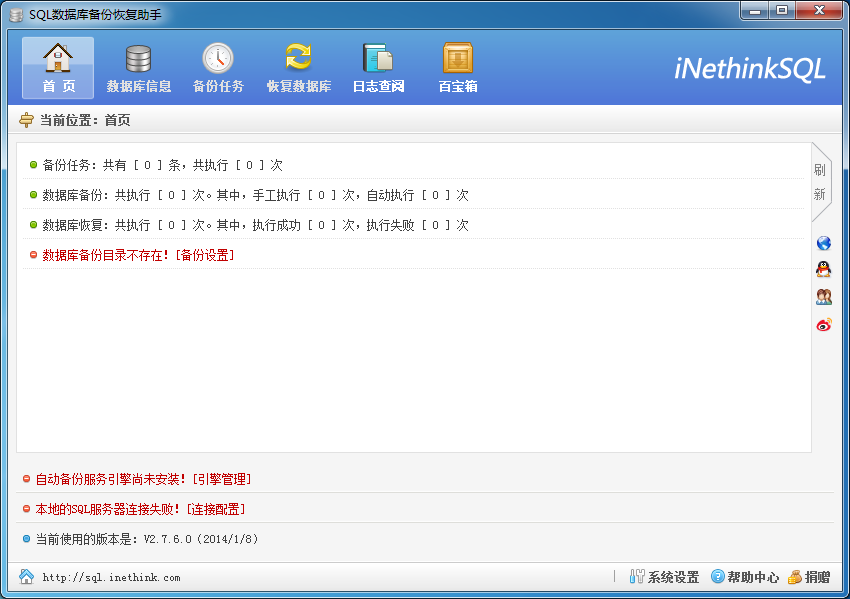The image size is (850, 599).
Task: Click the iNethinkSQL logo
Action: pyautogui.click(x=750, y=68)
